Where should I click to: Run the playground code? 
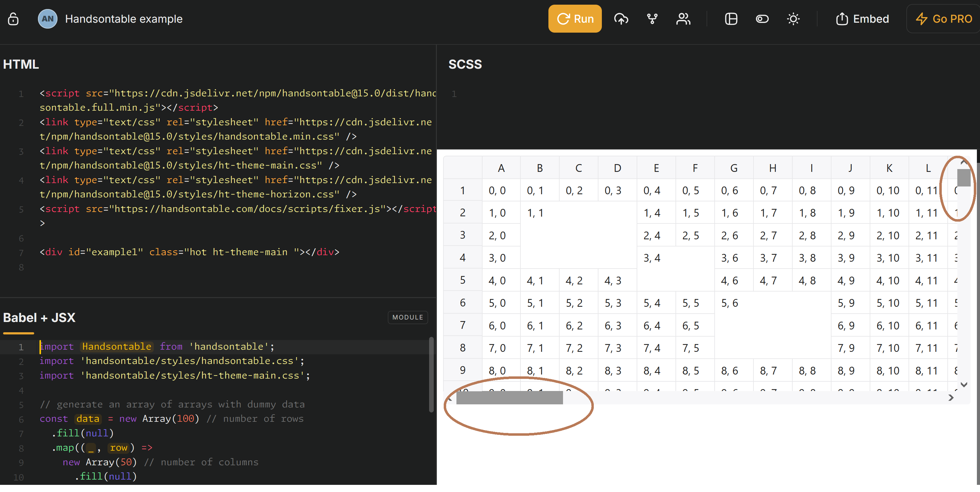pyautogui.click(x=575, y=19)
